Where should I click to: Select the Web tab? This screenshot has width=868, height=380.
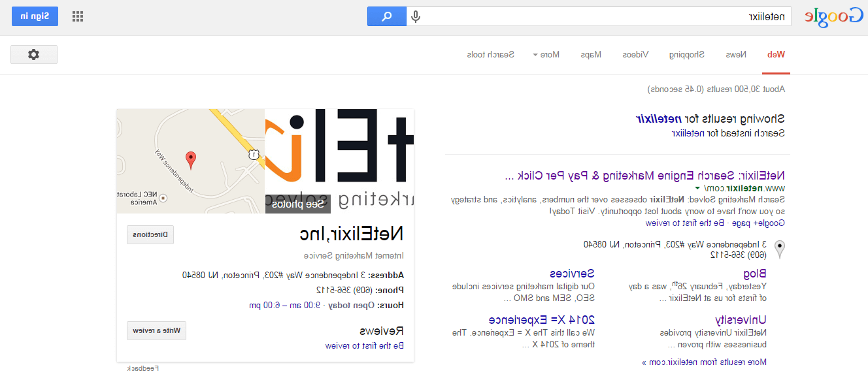(776, 55)
